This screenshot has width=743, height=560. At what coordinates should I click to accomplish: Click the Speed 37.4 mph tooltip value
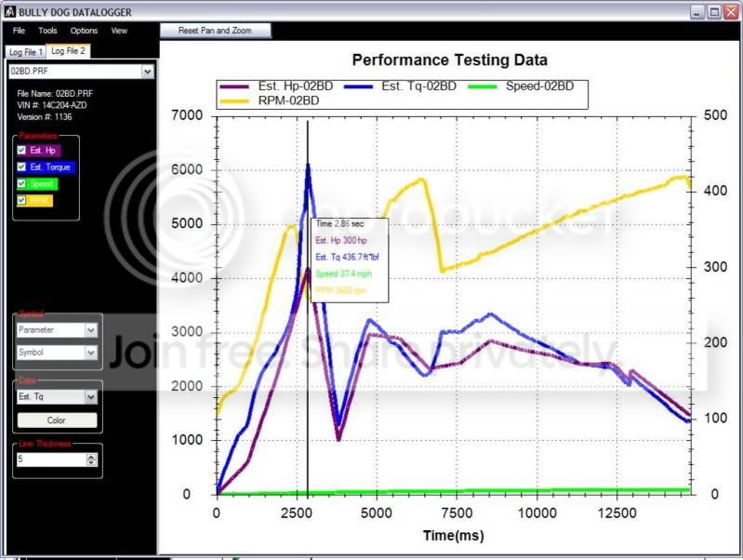click(343, 273)
